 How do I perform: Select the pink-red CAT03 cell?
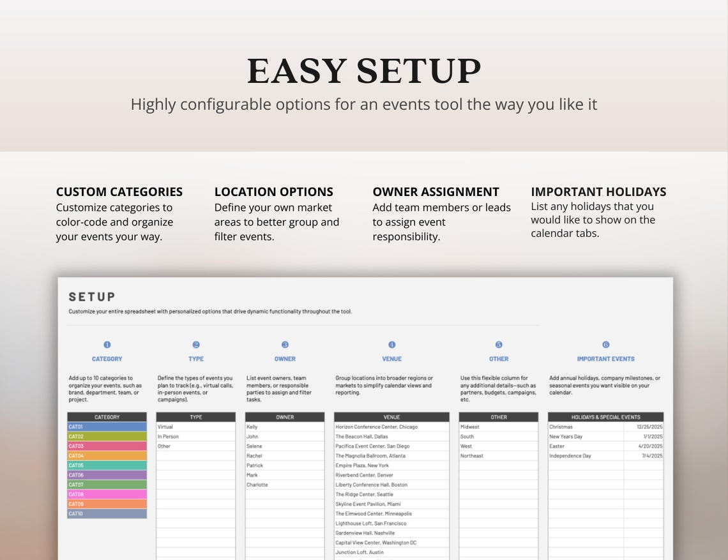pyautogui.click(x=107, y=446)
